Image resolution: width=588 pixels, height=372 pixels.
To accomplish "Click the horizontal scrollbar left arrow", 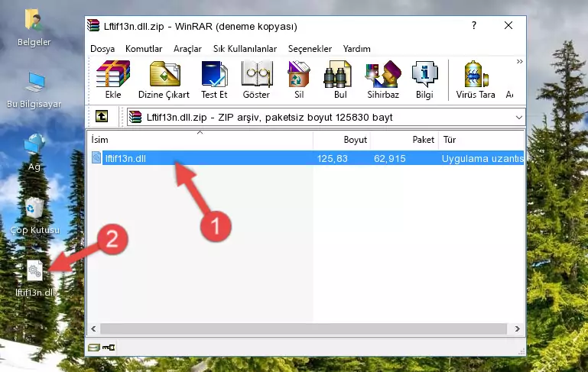I will pyautogui.click(x=93, y=329).
